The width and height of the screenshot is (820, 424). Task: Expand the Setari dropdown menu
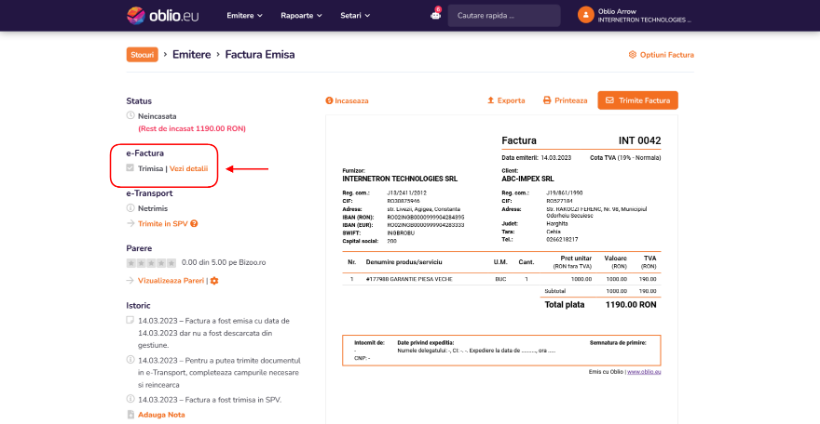tap(355, 16)
